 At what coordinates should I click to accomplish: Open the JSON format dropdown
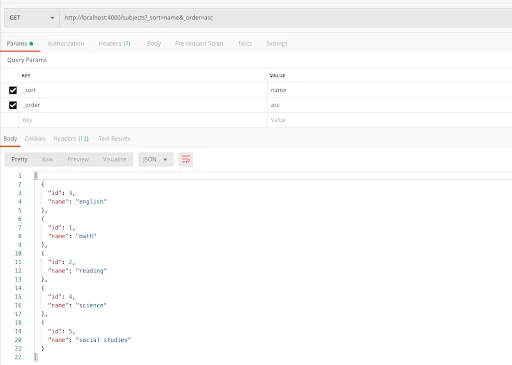[156, 159]
